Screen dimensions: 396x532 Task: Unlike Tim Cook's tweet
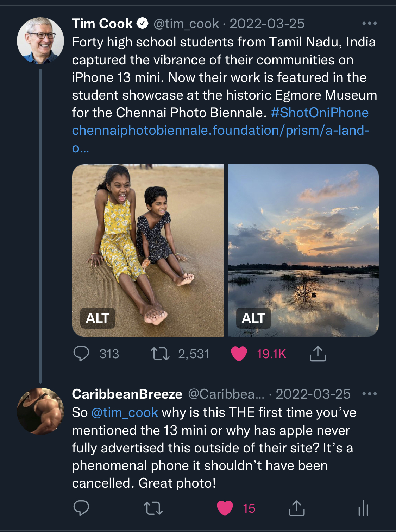point(239,354)
